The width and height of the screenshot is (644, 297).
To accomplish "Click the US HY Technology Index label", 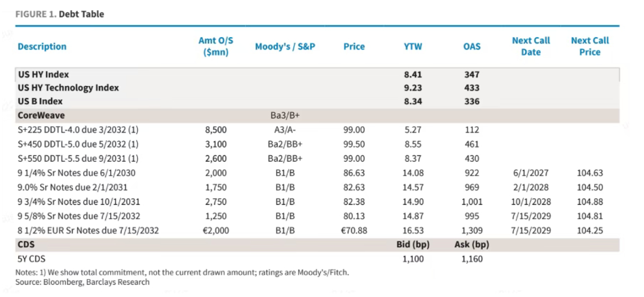I will coord(68,88).
